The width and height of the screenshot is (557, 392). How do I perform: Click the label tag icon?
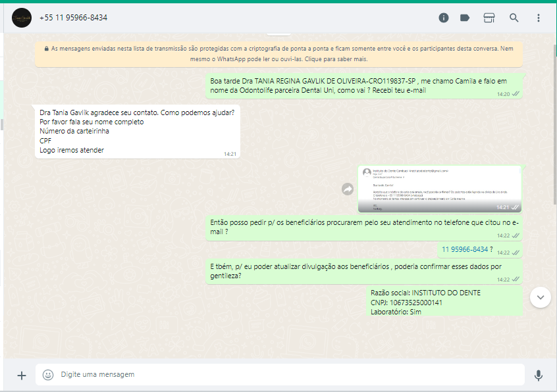(x=465, y=18)
